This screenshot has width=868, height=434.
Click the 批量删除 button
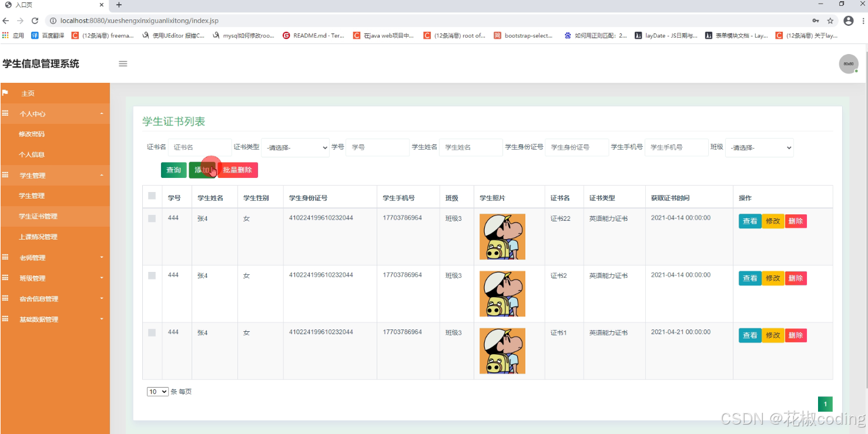(x=238, y=170)
